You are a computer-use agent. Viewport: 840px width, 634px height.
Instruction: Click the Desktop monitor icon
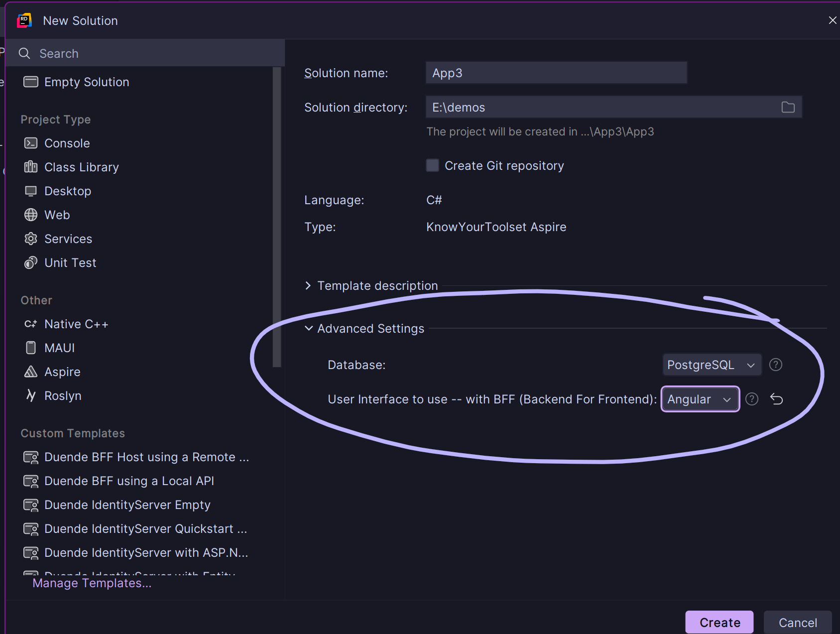pos(31,191)
